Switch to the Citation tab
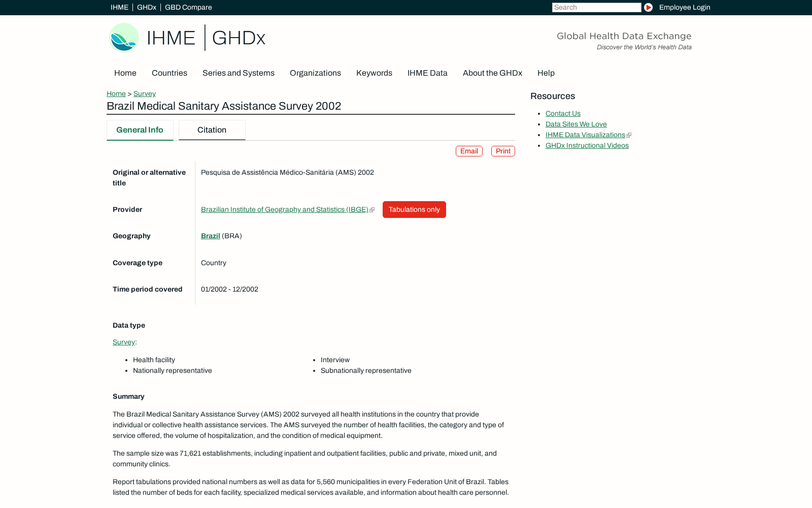812x508 pixels. click(x=212, y=130)
